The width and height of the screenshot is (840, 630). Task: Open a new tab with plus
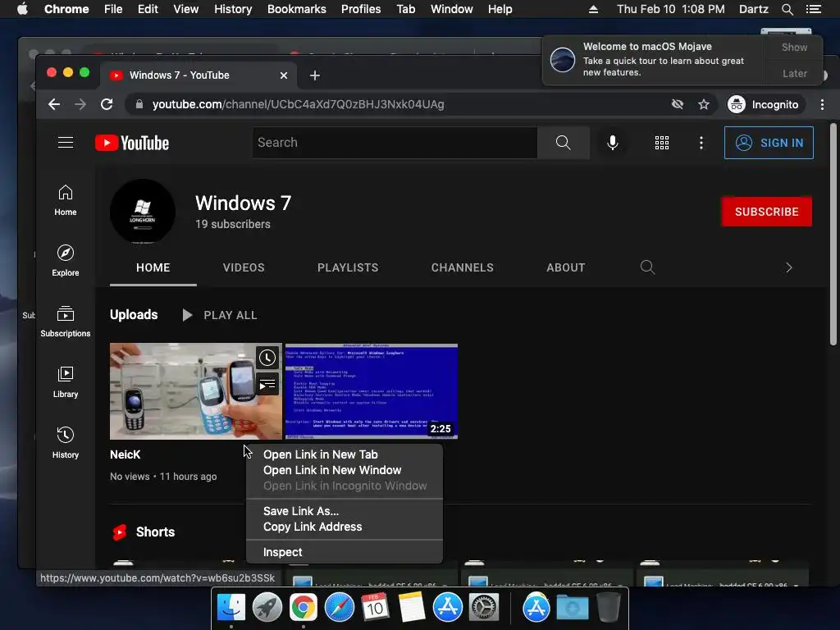(x=315, y=75)
